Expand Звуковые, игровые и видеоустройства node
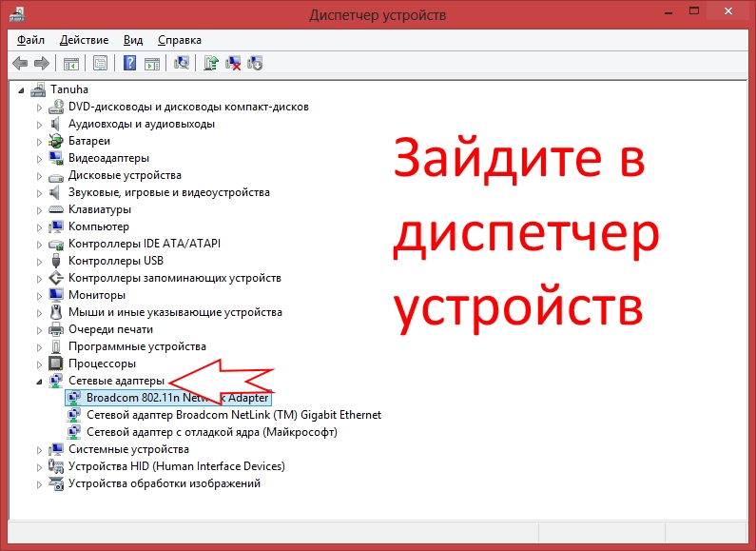This screenshot has width=756, height=551. click(39, 193)
